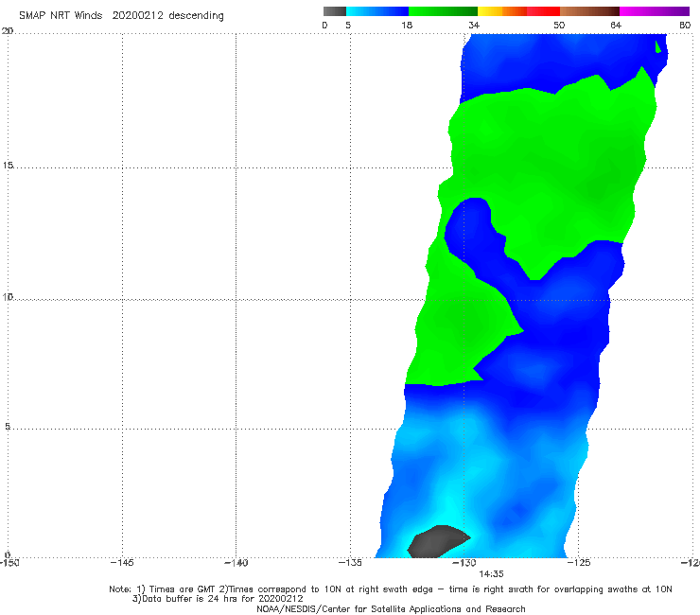Click the longitude axis label '-140'

click(x=236, y=563)
